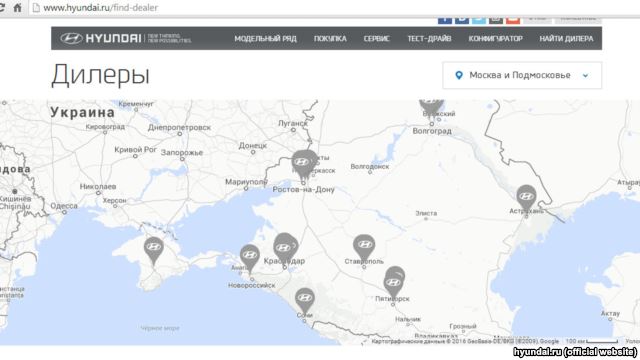Expand the Москва и Подмосковье region dropdown

tap(522, 75)
